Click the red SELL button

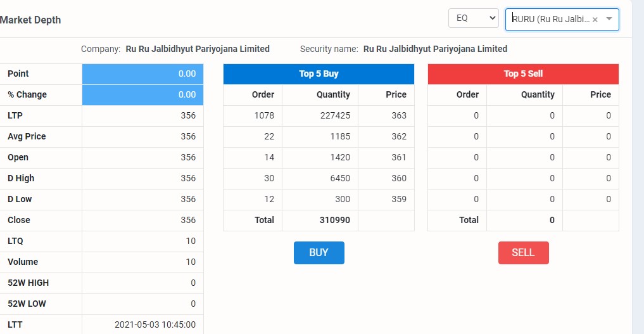point(523,253)
